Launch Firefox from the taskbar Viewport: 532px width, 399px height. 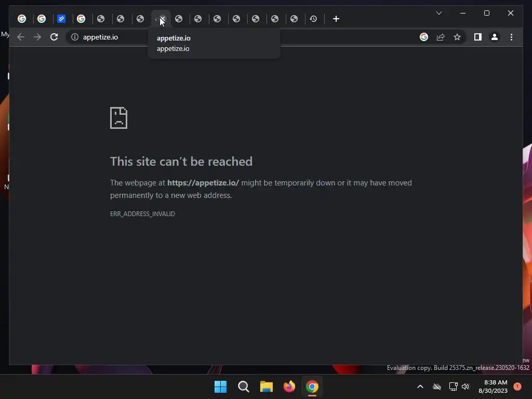click(289, 387)
